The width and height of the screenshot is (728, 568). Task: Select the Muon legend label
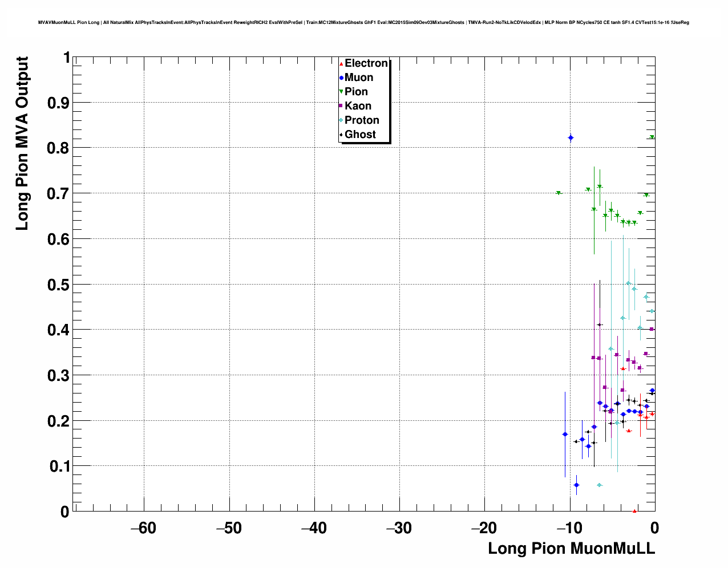pos(359,78)
